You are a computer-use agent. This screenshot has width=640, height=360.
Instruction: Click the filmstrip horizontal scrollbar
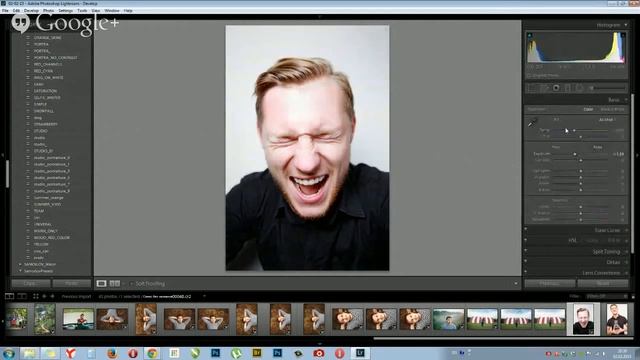[x=502, y=338]
